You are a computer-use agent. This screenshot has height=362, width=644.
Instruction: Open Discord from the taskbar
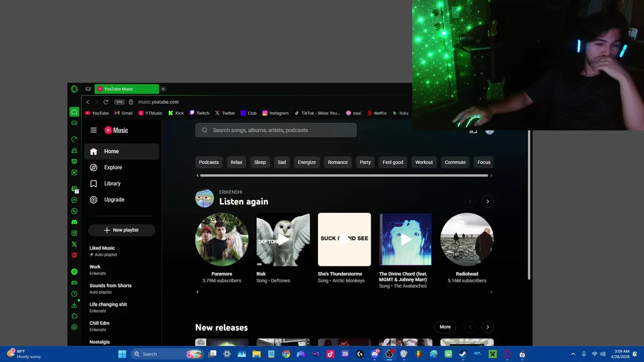[374, 354]
